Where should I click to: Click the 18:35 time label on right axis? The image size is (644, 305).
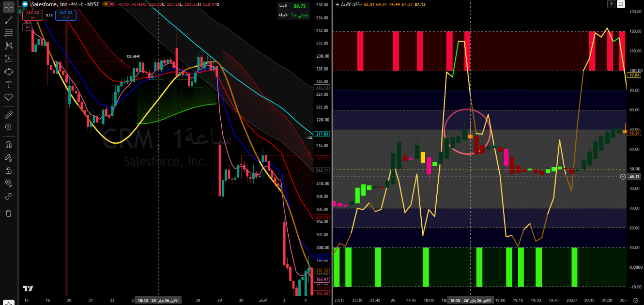(470, 300)
